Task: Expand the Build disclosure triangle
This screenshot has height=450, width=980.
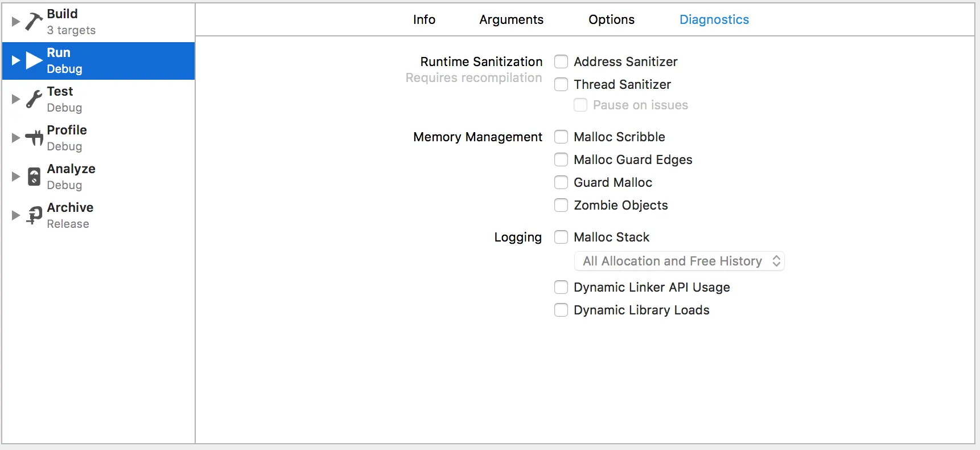Action: click(16, 22)
